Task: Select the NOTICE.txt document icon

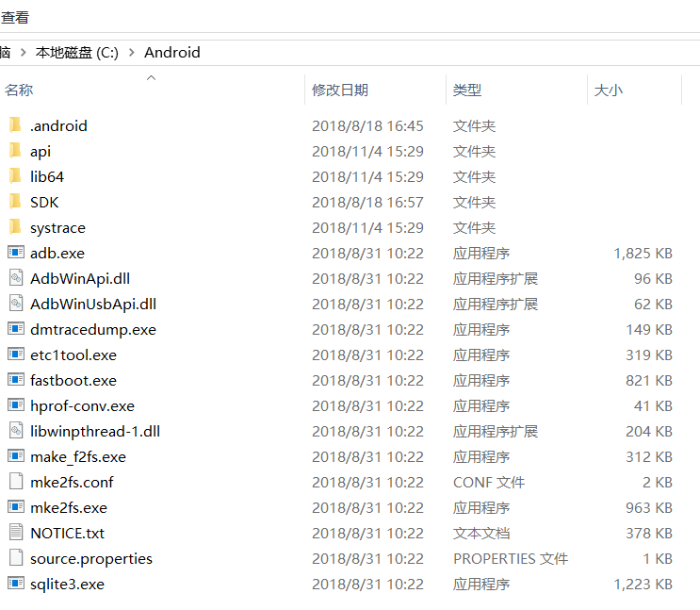Action: point(16,533)
